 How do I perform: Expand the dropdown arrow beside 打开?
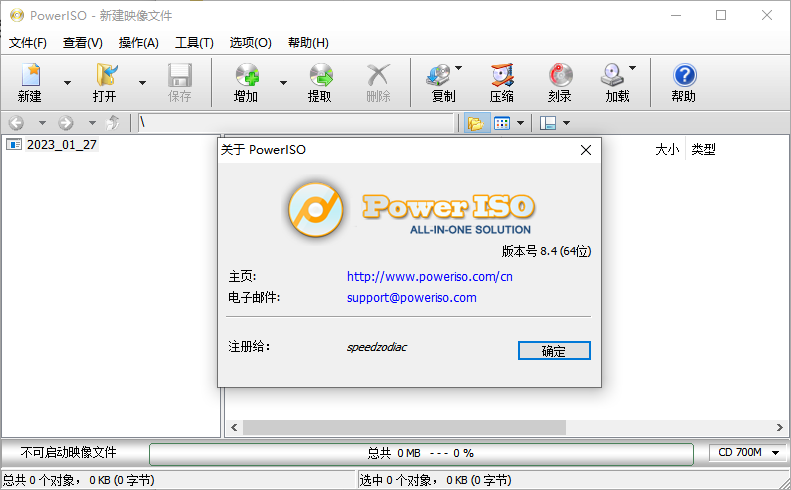[142, 83]
